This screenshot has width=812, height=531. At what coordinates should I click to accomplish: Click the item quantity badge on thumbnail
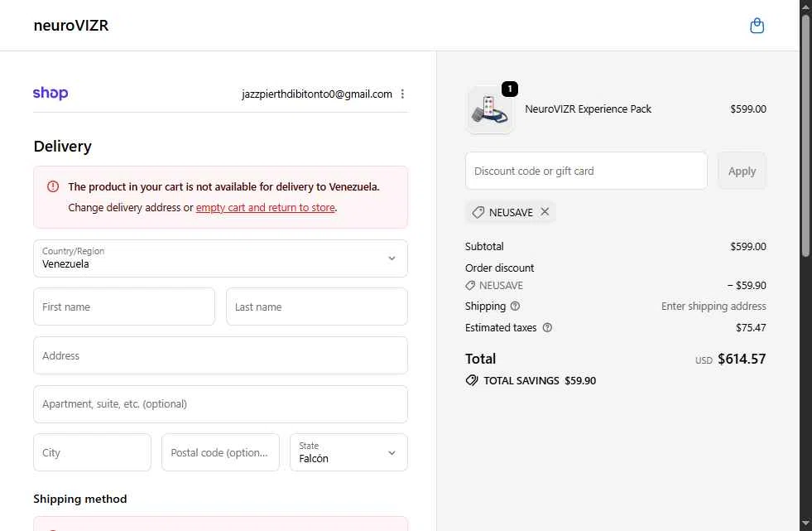510,89
